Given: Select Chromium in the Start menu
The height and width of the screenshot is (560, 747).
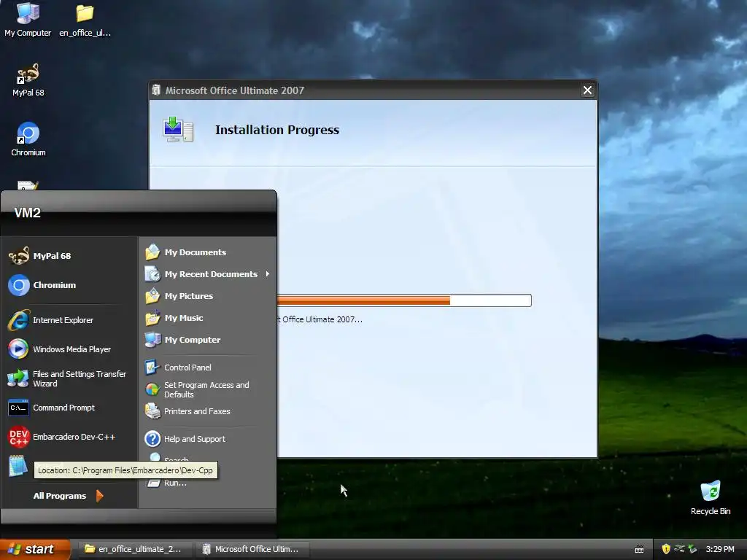Looking at the screenshot, I should pos(69,285).
